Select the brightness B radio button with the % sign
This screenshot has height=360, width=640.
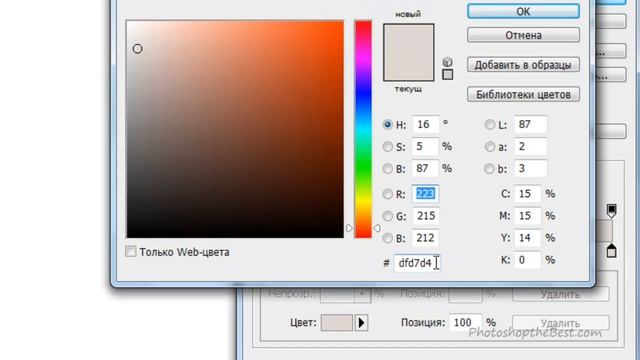point(387,169)
